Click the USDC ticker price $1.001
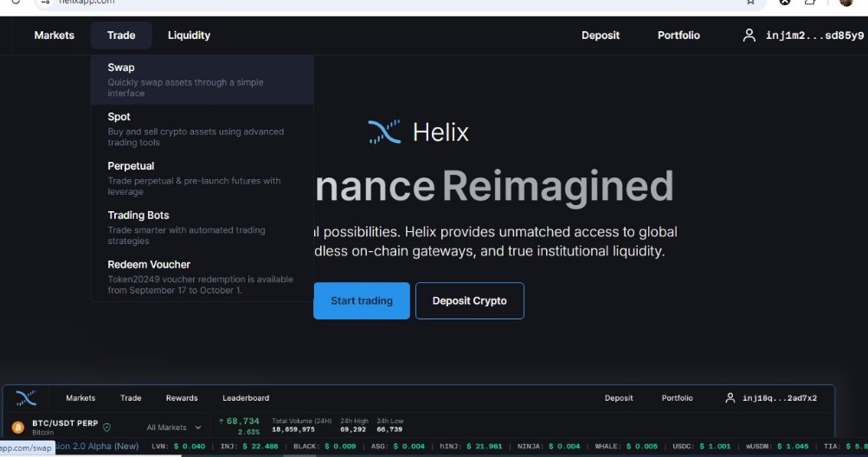Screen dimensions: 868x457 tap(715, 446)
